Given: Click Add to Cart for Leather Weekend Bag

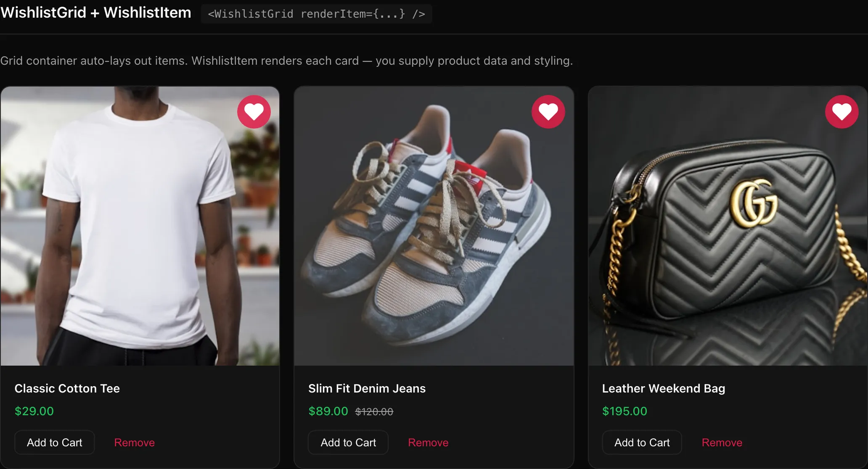Looking at the screenshot, I should (x=641, y=442).
